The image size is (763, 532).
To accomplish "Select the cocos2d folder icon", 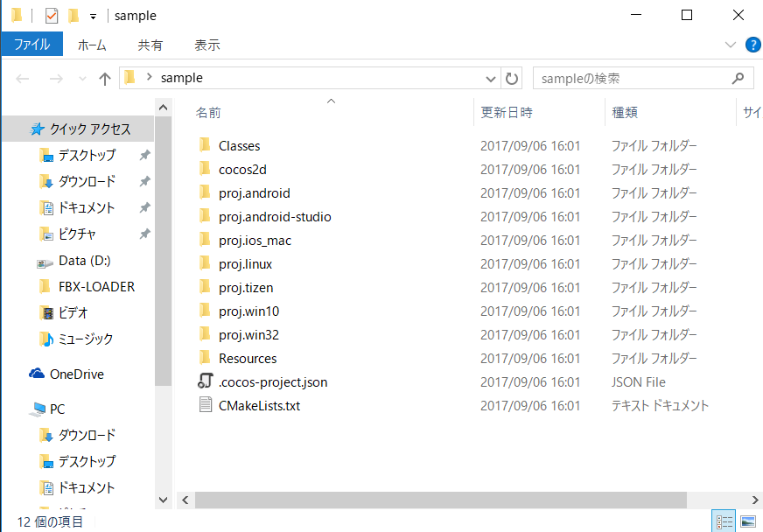I will 205,169.
